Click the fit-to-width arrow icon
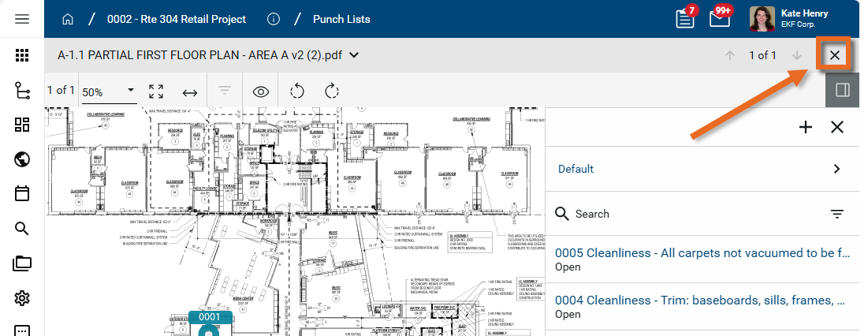 (x=190, y=91)
